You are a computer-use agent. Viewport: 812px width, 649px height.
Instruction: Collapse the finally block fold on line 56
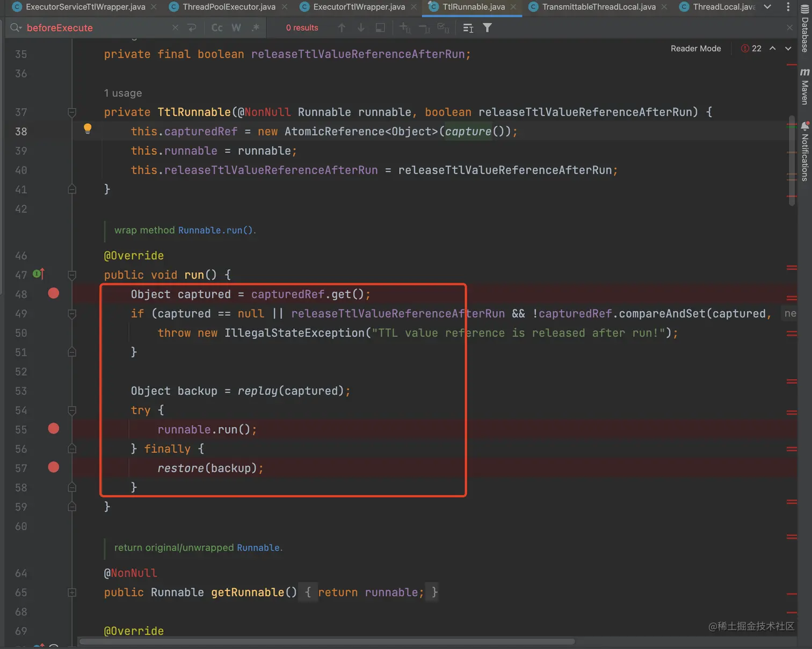[72, 449]
